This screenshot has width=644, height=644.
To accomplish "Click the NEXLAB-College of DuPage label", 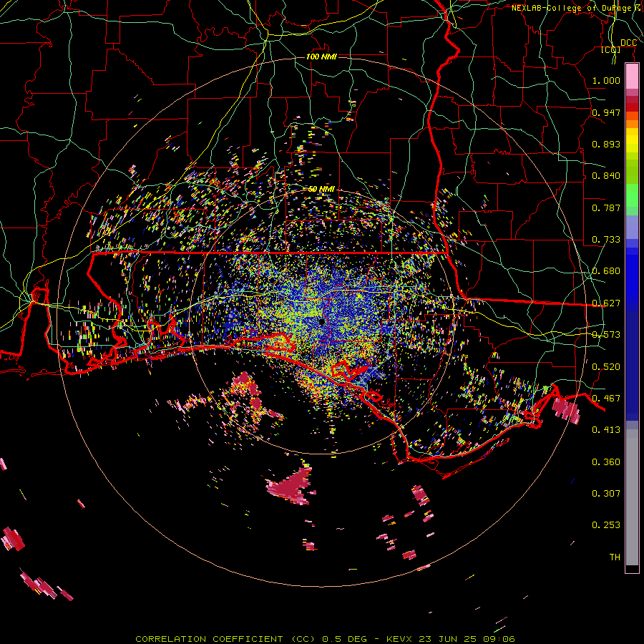I will click(577, 8).
